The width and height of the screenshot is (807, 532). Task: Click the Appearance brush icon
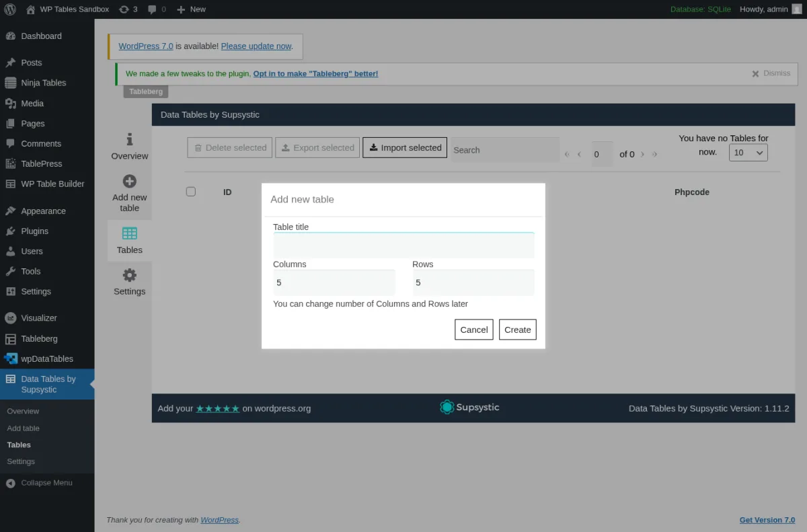[x=10, y=211]
